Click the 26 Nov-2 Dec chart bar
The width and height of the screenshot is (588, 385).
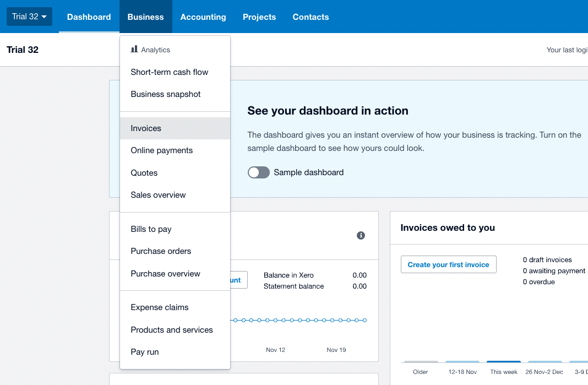(x=545, y=362)
